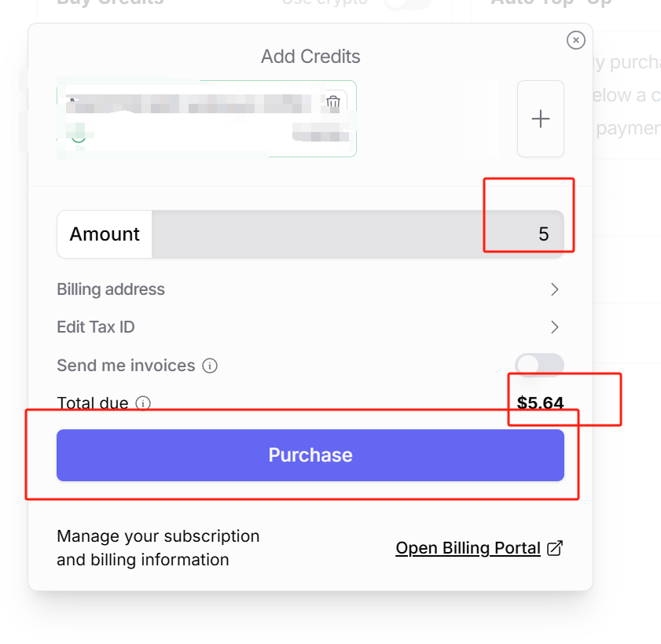Open the Billing address row

[x=111, y=289]
